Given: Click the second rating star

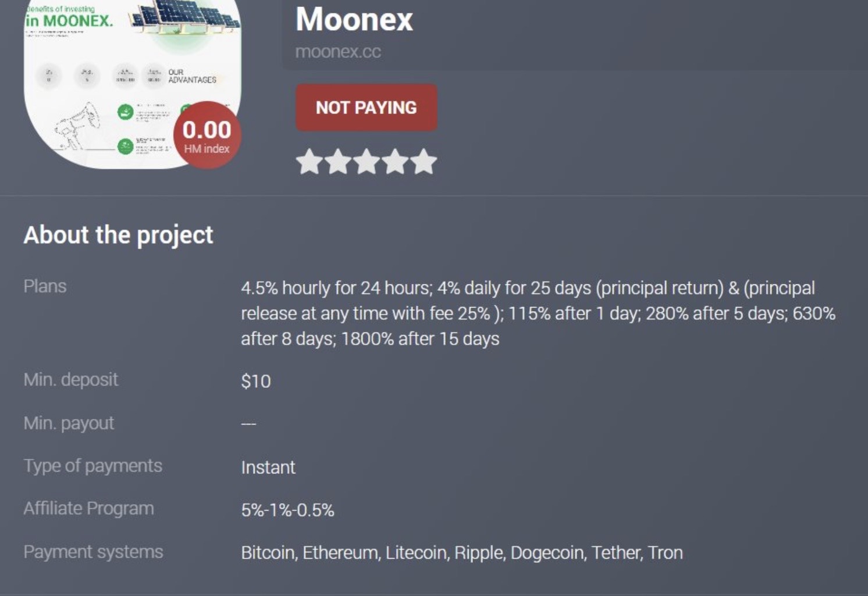Looking at the screenshot, I should pyautogui.click(x=339, y=161).
